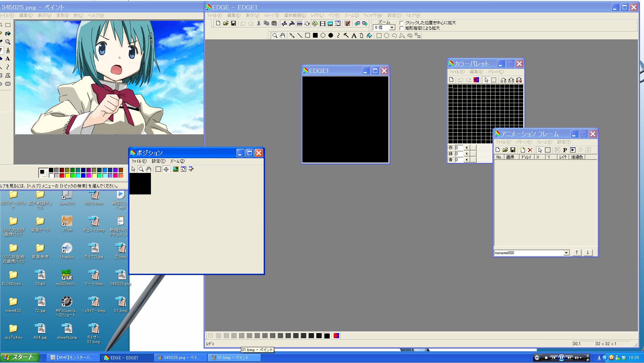Select magnifier tool in the Paint toolbox
Viewport: 644px width, 363px height.
(8, 42)
